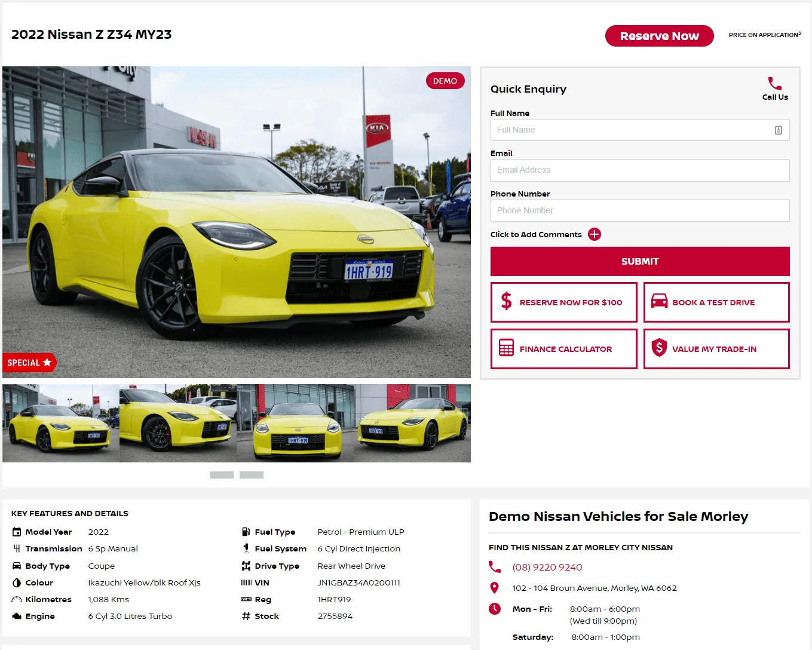Click the '1,088 Kms' value
Viewport: 812px width, 650px height.
click(x=109, y=599)
